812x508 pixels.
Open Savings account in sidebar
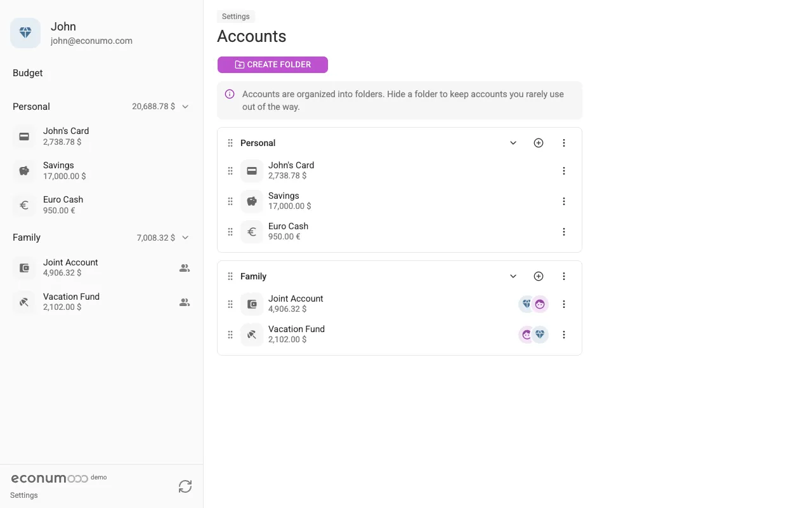click(x=101, y=171)
